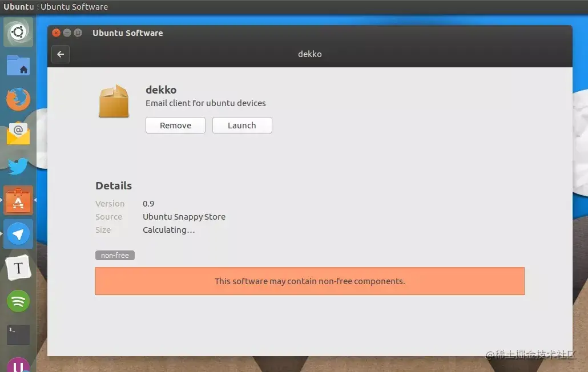Click the version value '0.9'
This screenshot has height=372, width=588.
148,204
